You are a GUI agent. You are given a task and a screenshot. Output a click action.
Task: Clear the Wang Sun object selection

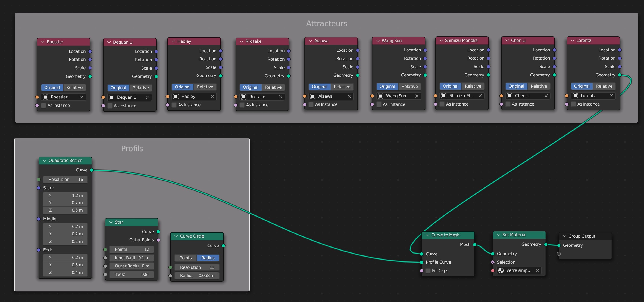pos(417,96)
